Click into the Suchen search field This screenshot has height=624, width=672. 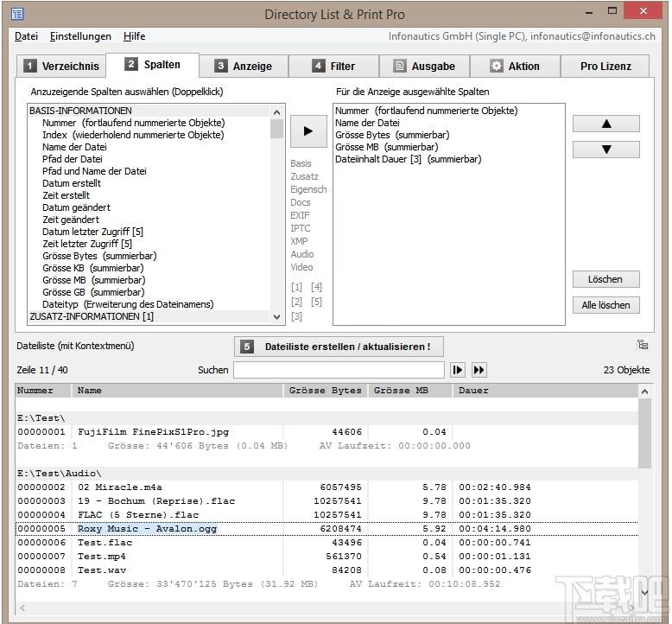point(339,370)
